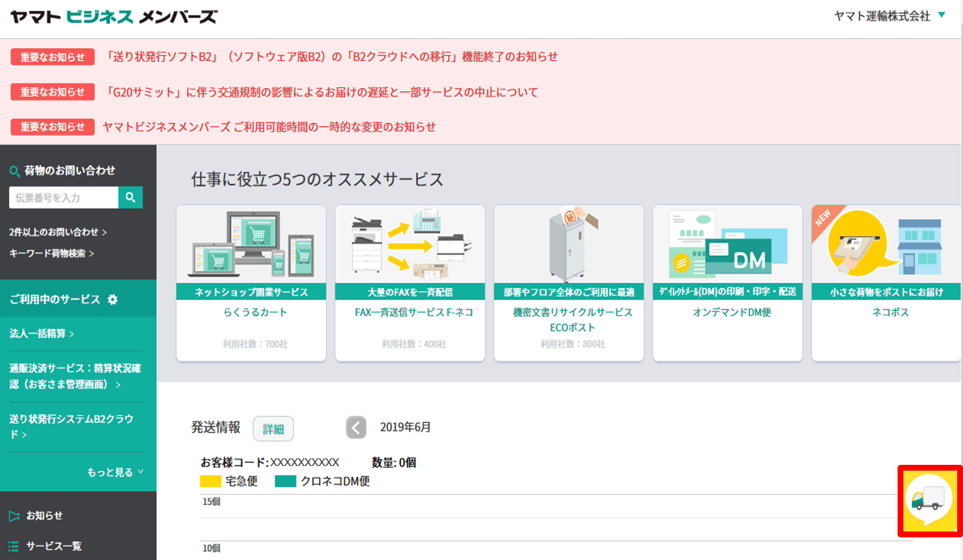Select 送り状発行システムB2クラウド in the sidebar
This screenshot has width=963, height=560.
71,427
